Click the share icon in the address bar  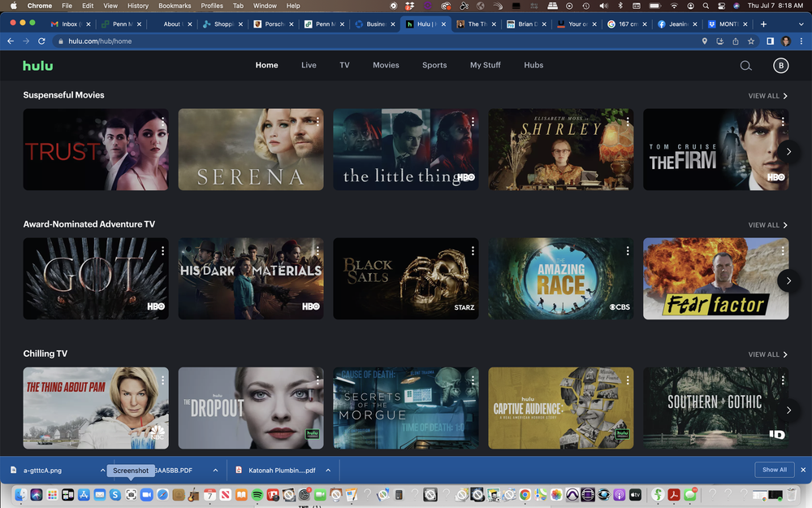(x=736, y=41)
